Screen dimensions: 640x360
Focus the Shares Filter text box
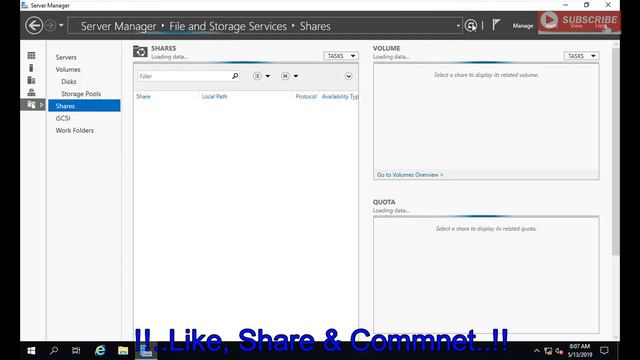coord(184,76)
